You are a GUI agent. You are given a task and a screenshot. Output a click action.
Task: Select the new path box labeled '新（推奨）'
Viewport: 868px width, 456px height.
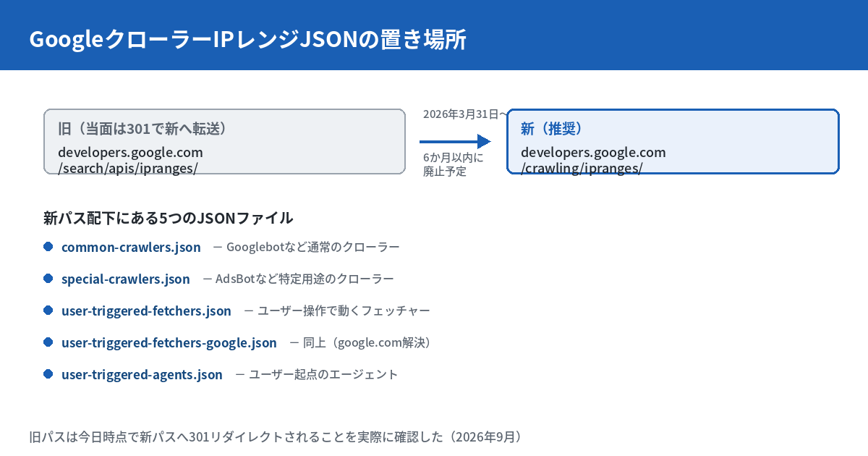[x=673, y=141]
